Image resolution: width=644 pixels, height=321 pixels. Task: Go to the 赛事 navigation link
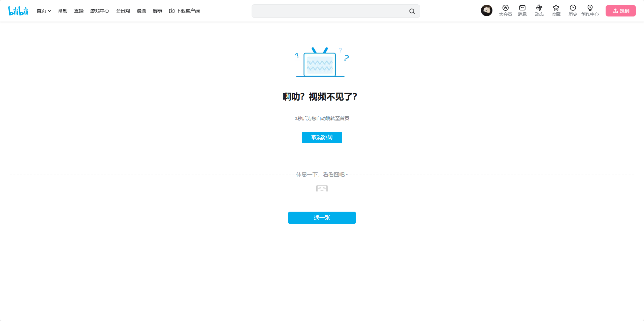click(157, 11)
